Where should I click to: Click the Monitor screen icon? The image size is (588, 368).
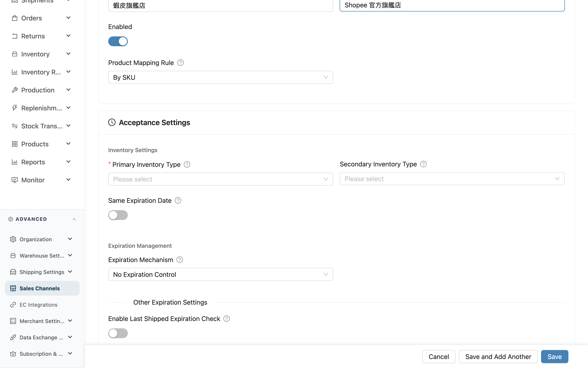pos(14,180)
